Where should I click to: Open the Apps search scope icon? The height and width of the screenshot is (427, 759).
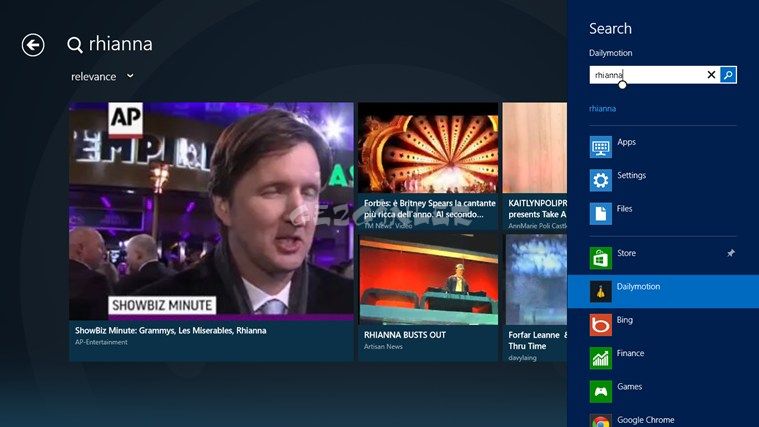(x=600, y=147)
